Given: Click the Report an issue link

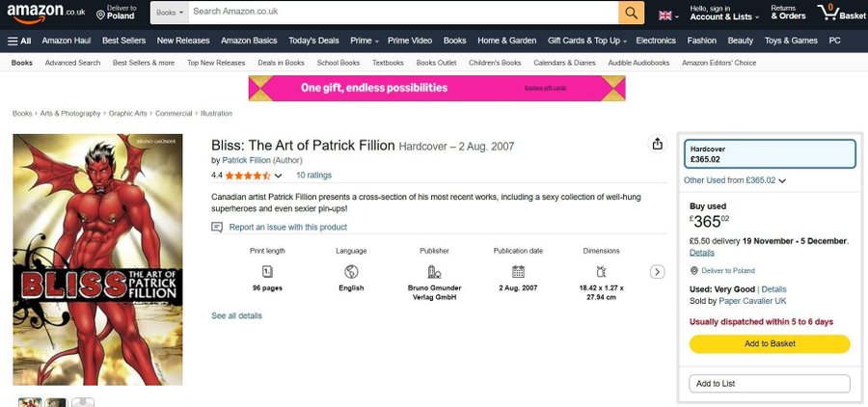Looking at the screenshot, I should click(x=287, y=228).
